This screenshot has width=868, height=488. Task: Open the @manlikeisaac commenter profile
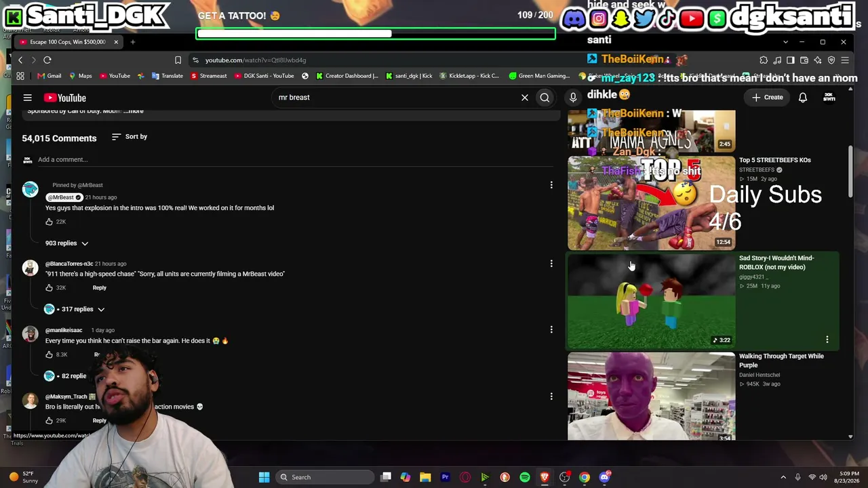tap(64, 330)
